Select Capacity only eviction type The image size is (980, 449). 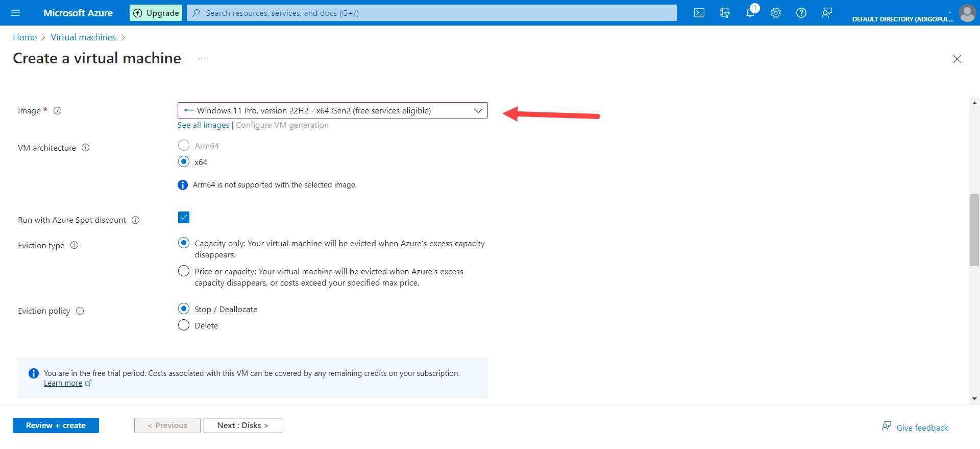(x=184, y=243)
